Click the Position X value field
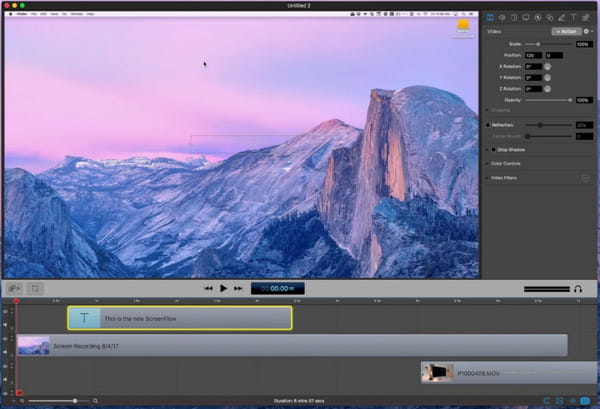The height and width of the screenshot is (409, 600). tap(533, 55)
